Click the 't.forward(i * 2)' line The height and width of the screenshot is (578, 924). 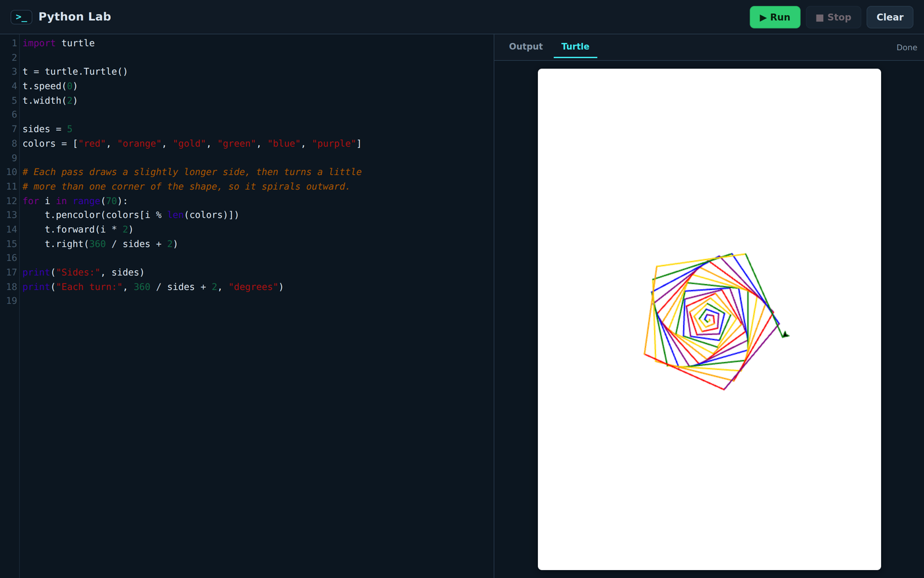(89, 229)
